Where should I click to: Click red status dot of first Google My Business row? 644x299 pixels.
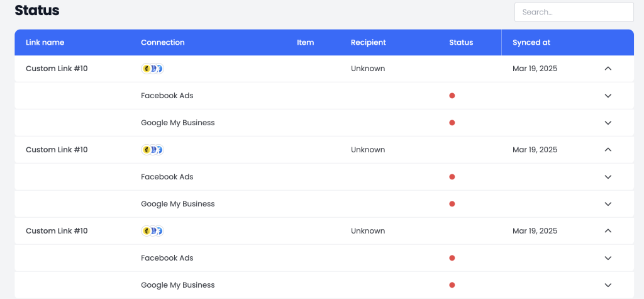click(x=452, y=123)
